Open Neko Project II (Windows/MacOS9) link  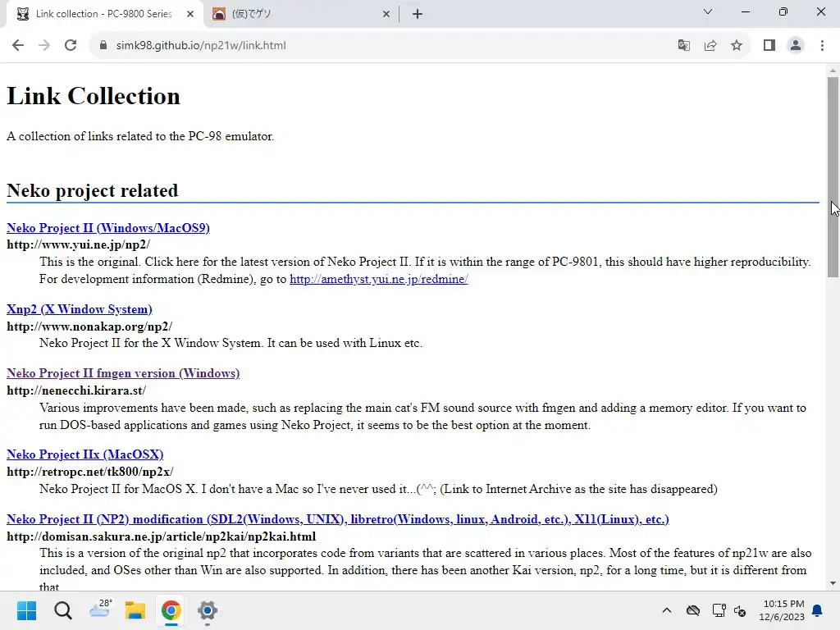[108, 228]
